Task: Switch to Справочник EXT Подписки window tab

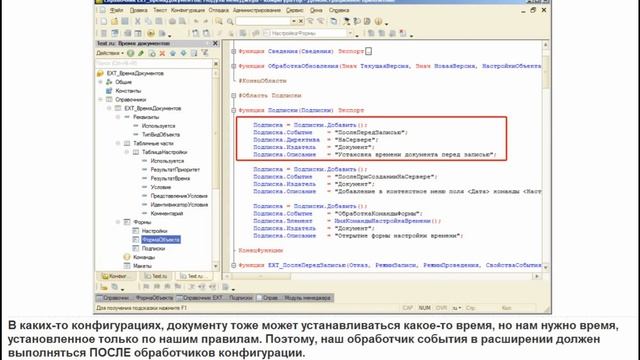Action: [x=215, y=298]
